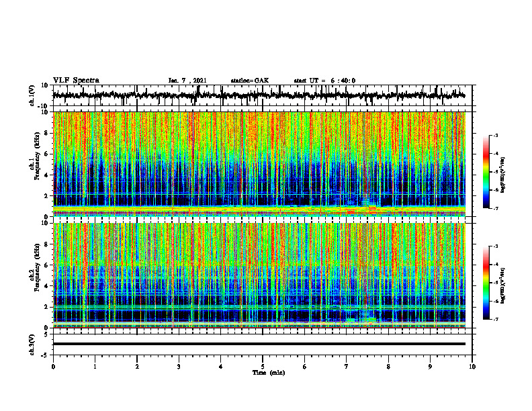
Task: Click the Time (min) axis title
Action: 269,373
